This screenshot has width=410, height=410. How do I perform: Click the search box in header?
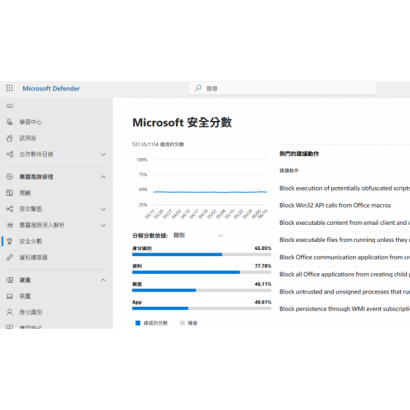tap(283, 88)
